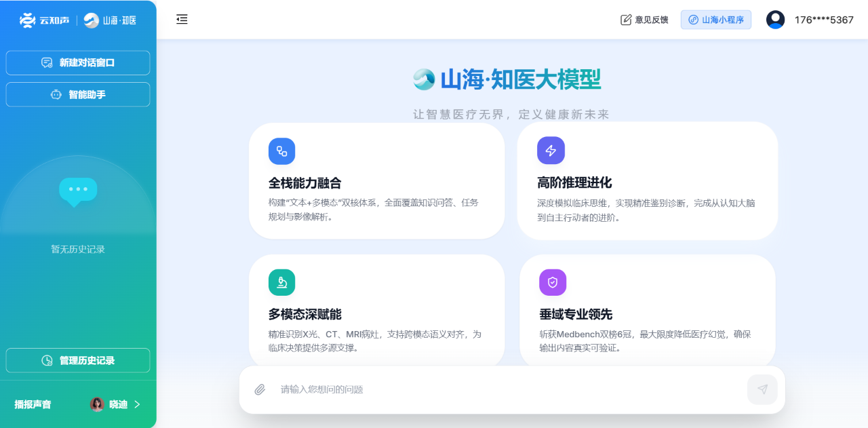Switch to 智能助手 in the sidebar
The width and height of the screenshot is (868, 428).
tap(77, 94)
